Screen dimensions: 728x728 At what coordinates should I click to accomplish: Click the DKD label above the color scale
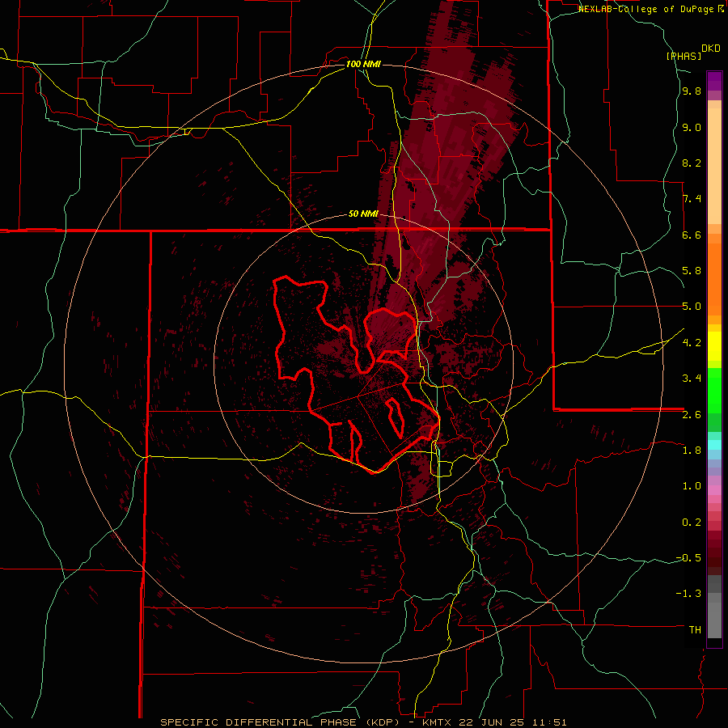[x=711, y=49]
